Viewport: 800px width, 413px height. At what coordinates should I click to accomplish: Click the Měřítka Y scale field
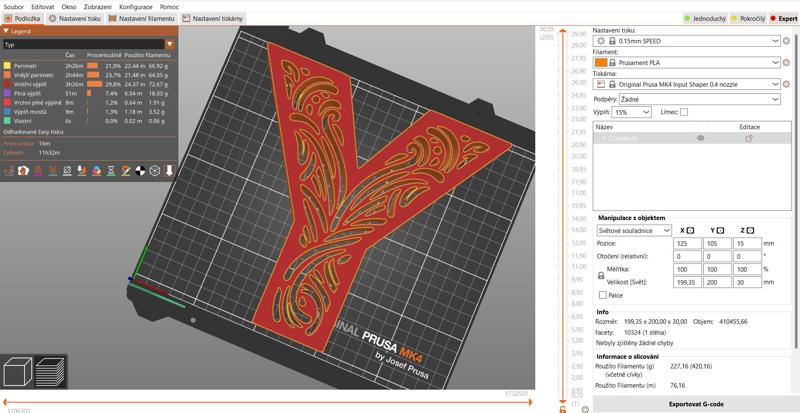coord(717,269)
